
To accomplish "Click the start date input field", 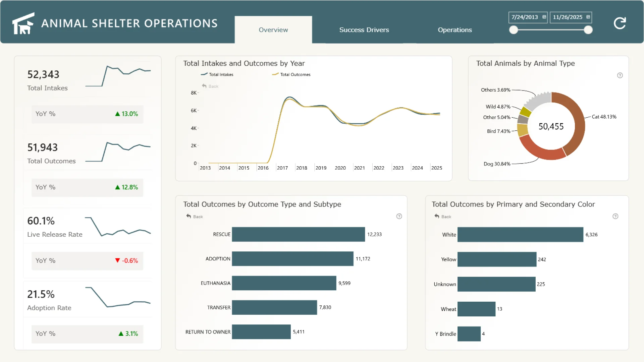I will point(524,17).
